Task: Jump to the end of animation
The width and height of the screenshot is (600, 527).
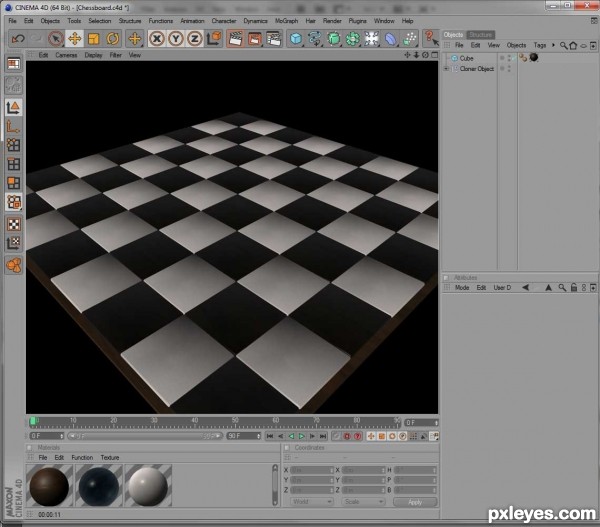Action: (x=323, y=436)
